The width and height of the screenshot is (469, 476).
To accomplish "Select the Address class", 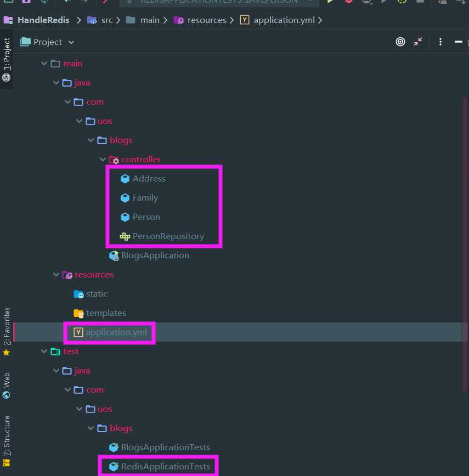I will 149,179.
